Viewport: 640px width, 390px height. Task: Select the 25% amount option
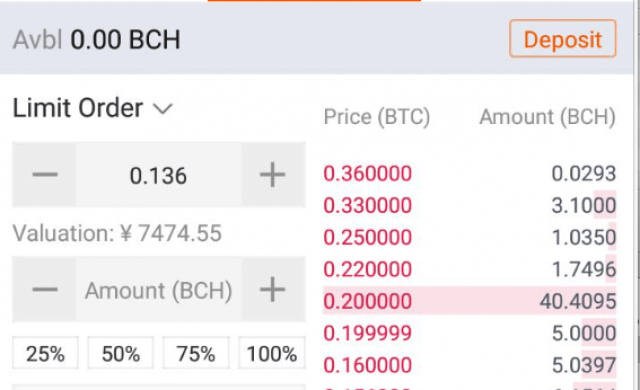pyautogui.click(x=45, y=353)
